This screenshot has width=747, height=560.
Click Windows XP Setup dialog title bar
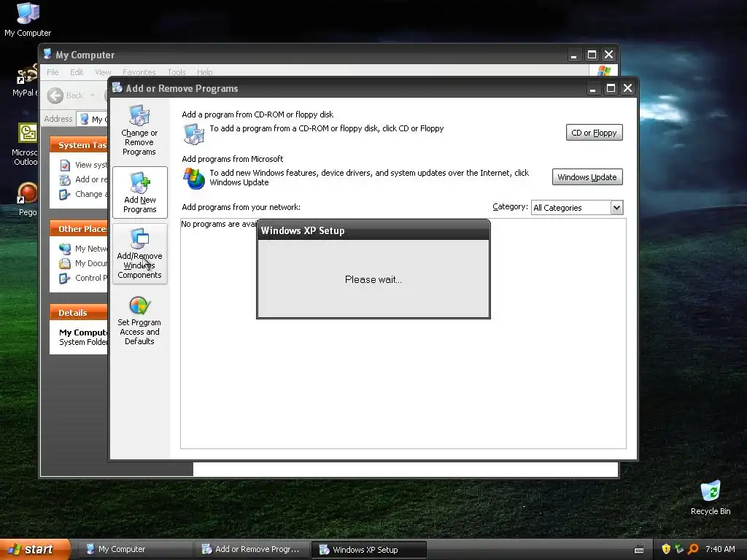coord(373,230)
